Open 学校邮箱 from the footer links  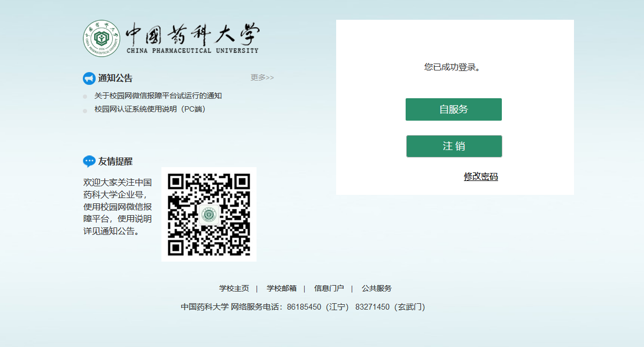281,288
